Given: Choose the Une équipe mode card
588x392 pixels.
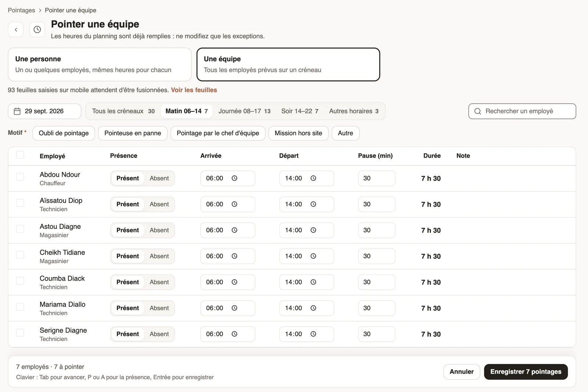Looking at the screenshot, I should pyautogui.click(x=288, y=64).
